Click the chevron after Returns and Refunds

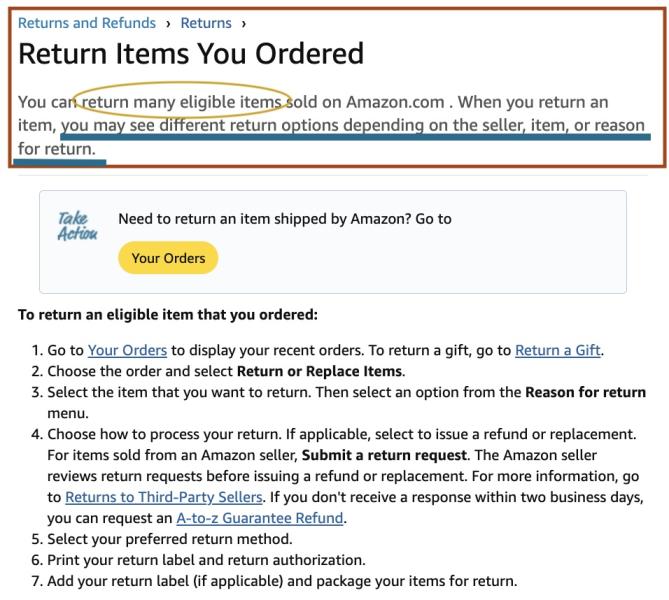point(168,24)
